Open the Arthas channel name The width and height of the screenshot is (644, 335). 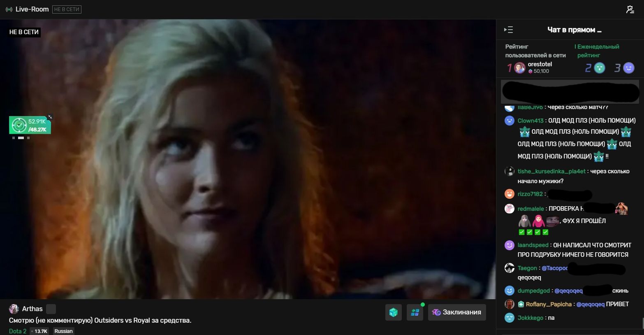pyautogui.click(x=32, y=309)
